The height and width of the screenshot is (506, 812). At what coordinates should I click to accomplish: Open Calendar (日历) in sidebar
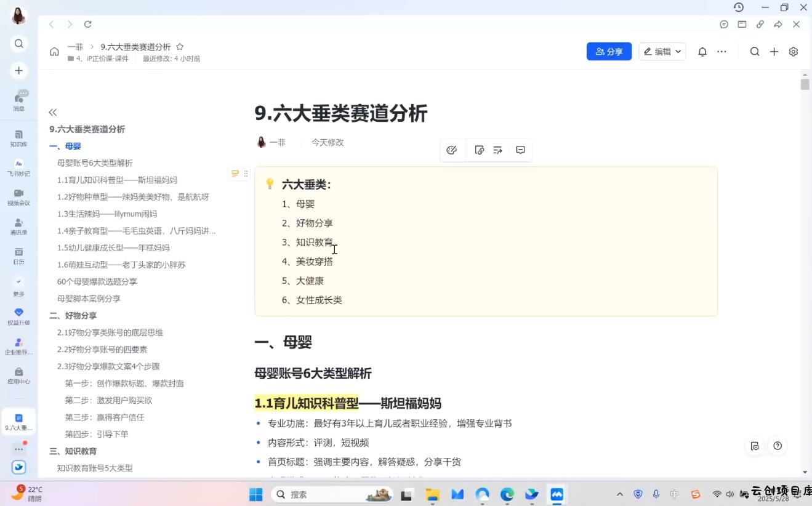click(x=18, y=255)
